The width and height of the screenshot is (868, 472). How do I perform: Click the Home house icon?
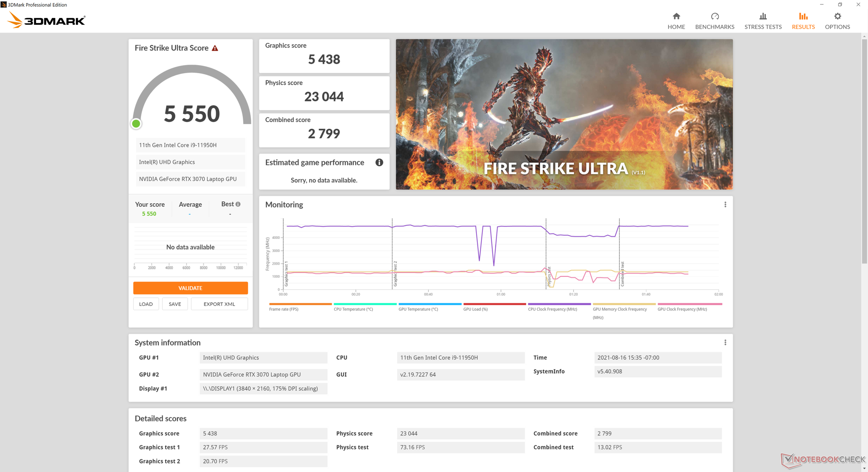tap(676, 16)
